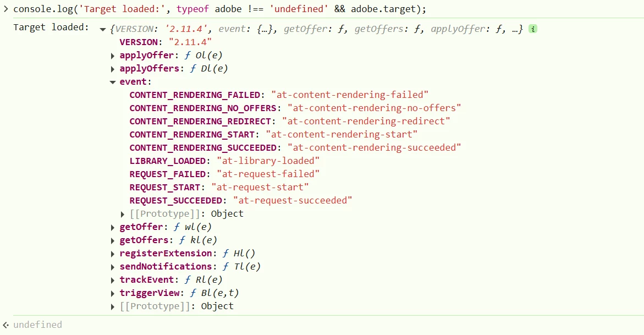
Task: Select the "at-request-start" string value
Action: (x=260, y=187)
